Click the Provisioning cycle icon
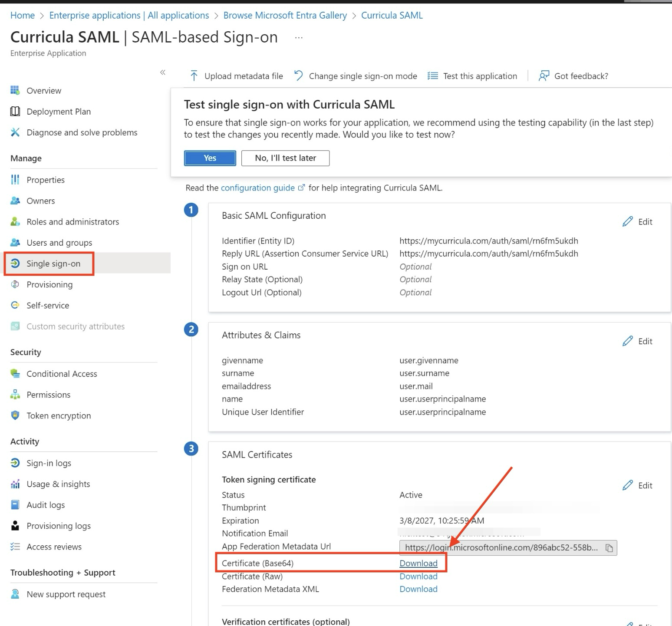 (15, 284)
